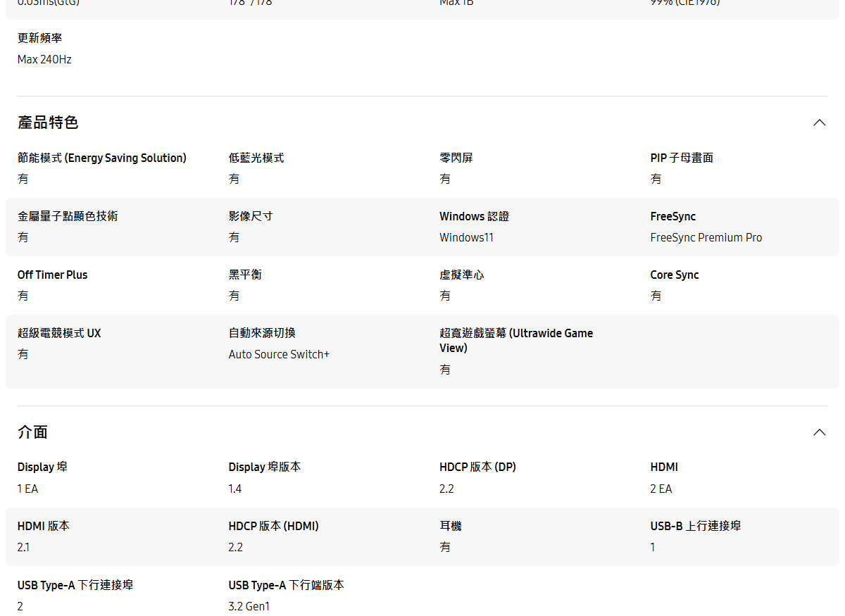845x616 pixels.
Task: Select the 3.2 Gen1 USB version value
Action: 249,606
